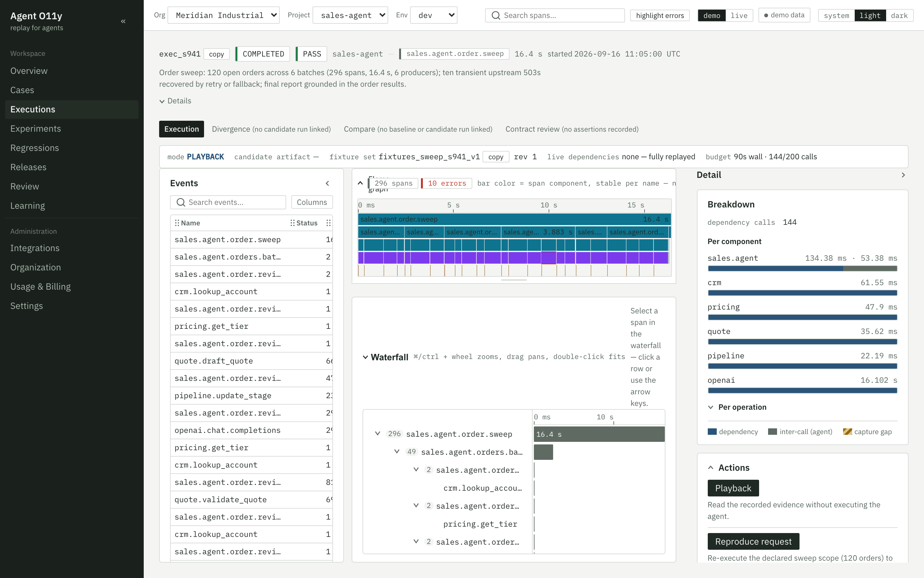This screenshot has height=578, width=924.
Task: Open Learning in the sidebar
Action: [72, 206]
